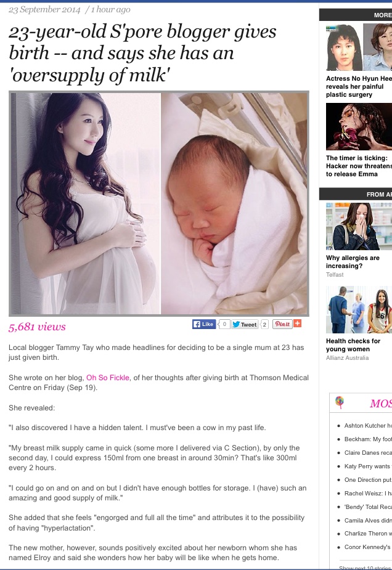Image resolution: width=392 pixels, height=570 pixels.
Task: Click the Health checks story thumbnail
Action: pos(359,310)
